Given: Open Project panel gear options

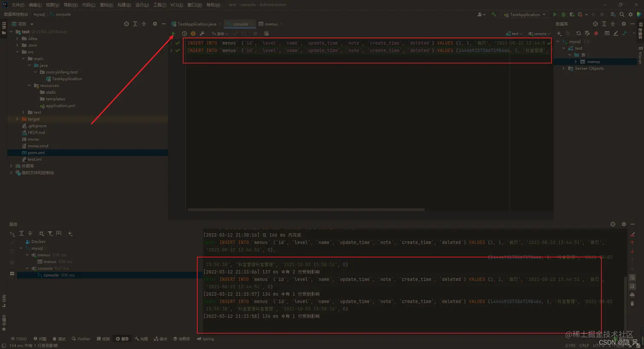Looking at the screenshot, I should tap(155, 24).
